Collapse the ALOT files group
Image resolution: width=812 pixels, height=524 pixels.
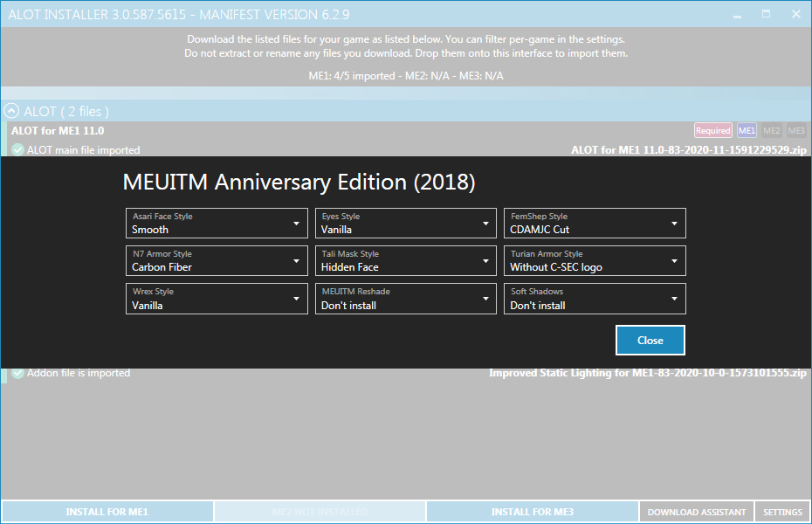pyautogui.click(x=11, y=111)
